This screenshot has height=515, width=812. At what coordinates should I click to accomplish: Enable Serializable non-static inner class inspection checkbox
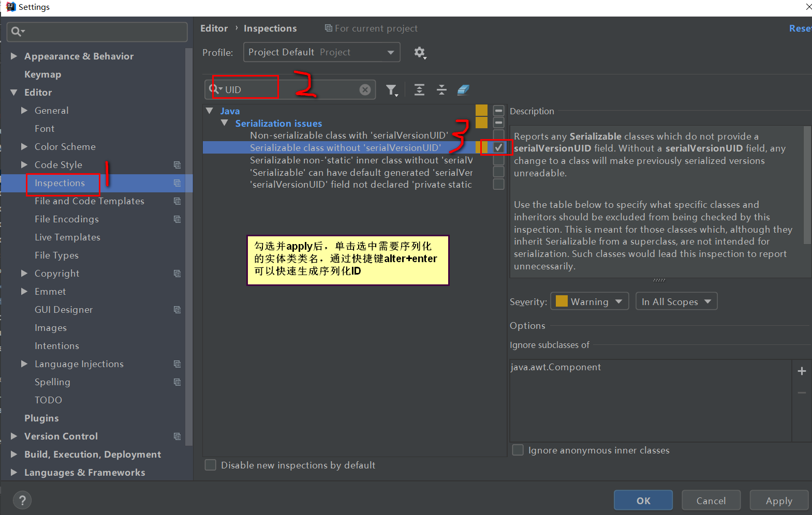pos(498,160)
